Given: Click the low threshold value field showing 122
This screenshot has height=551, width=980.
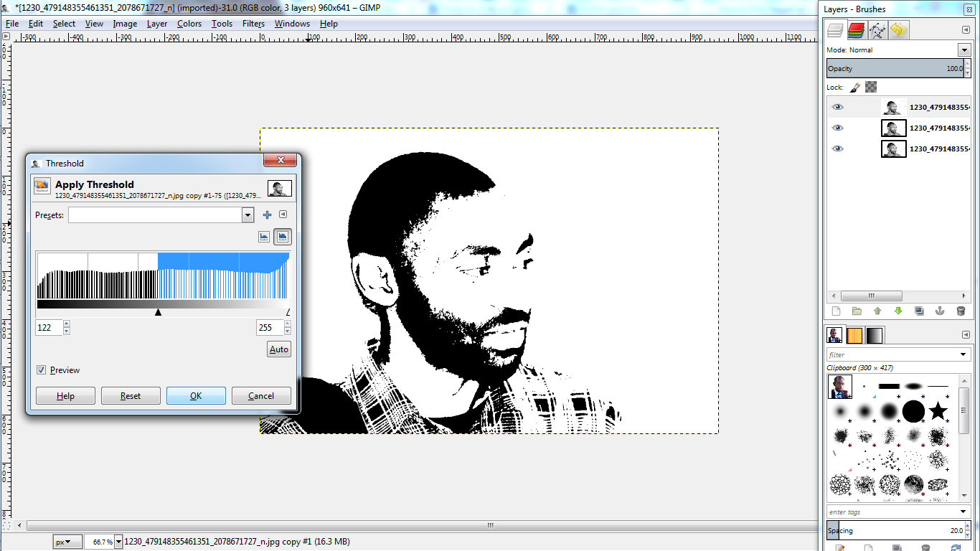Looking at the screenshot, I should 49,327.
